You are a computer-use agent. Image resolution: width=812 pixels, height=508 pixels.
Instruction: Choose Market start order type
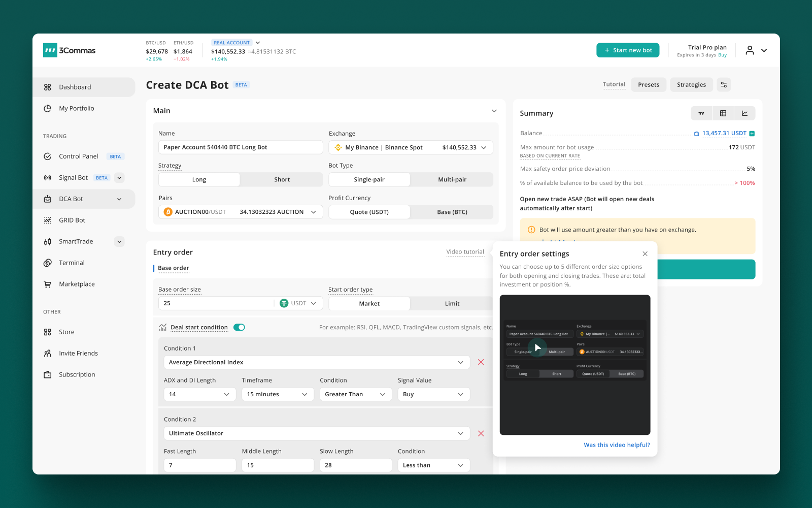click(369, 304)
